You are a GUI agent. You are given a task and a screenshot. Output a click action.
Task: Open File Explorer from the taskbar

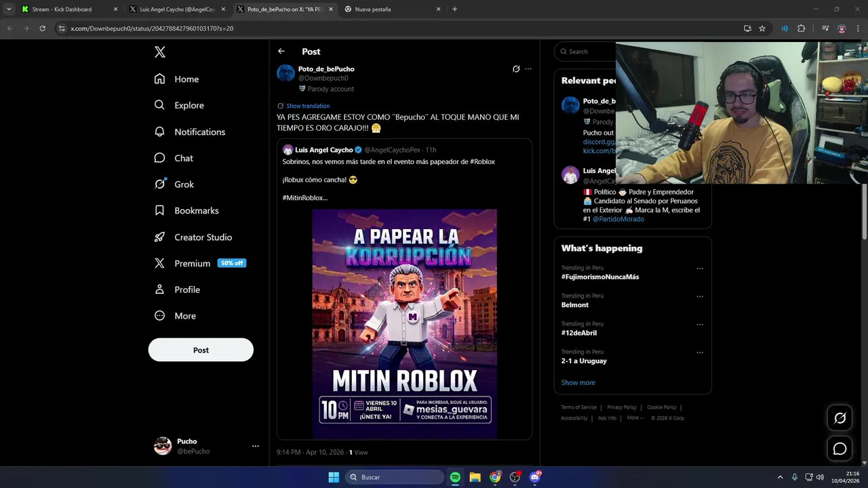[475, 477]
